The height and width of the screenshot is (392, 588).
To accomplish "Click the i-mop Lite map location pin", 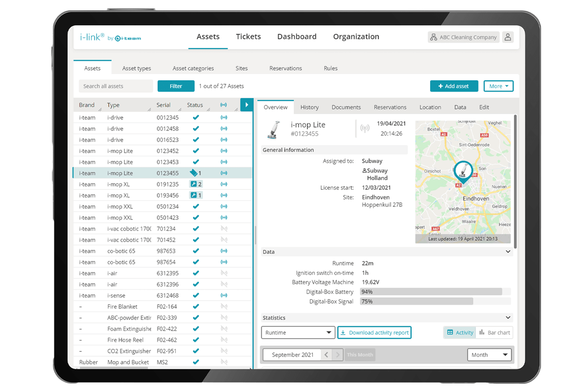I will [463, 172].
